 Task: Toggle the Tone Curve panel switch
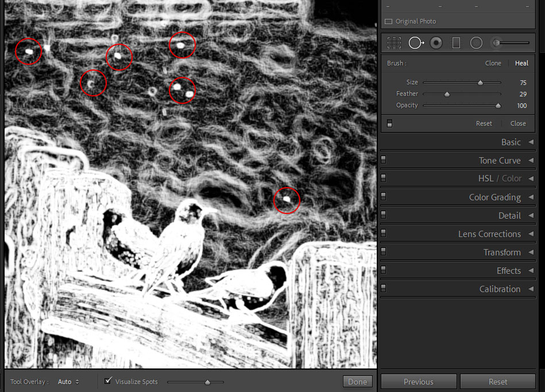(x=384, y=160)
